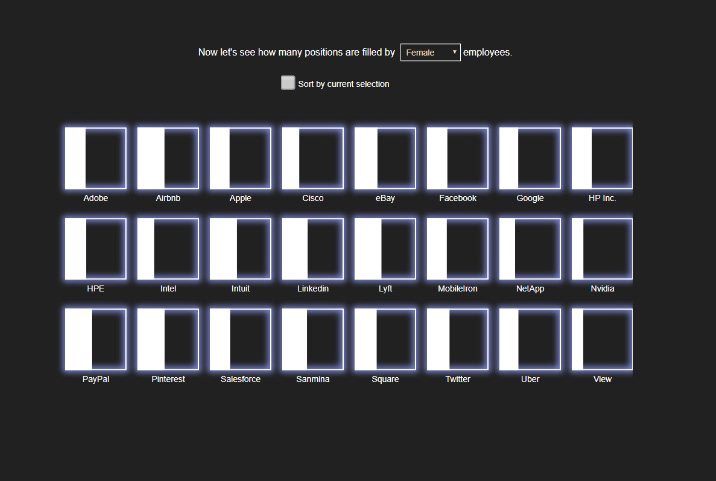Click the 'HP Inc.' label text
716x481 pixels.
(602, 198)
